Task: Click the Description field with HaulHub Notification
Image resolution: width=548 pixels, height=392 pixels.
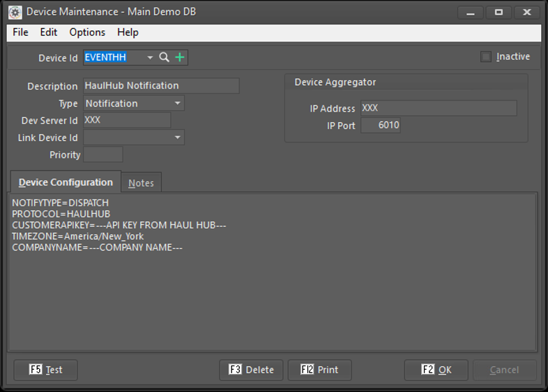Action: pos(161,86)
